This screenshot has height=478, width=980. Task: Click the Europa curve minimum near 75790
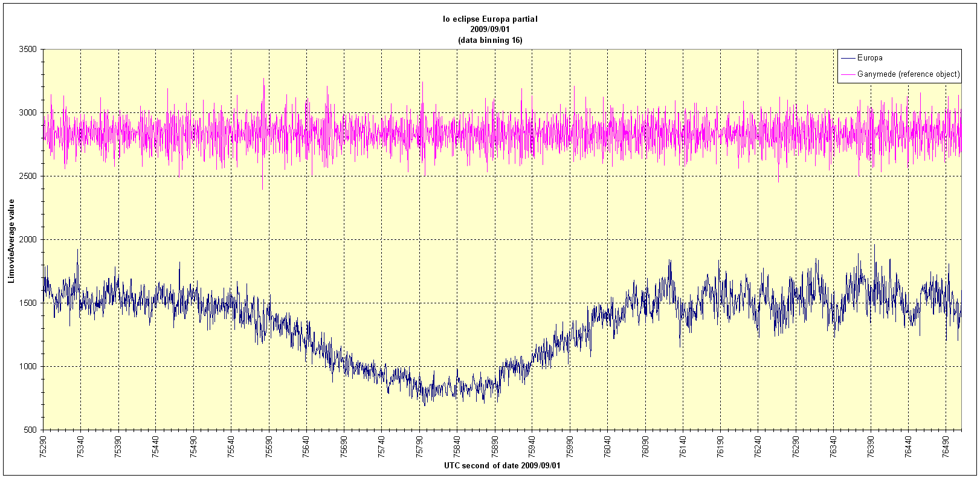(424, 404)
